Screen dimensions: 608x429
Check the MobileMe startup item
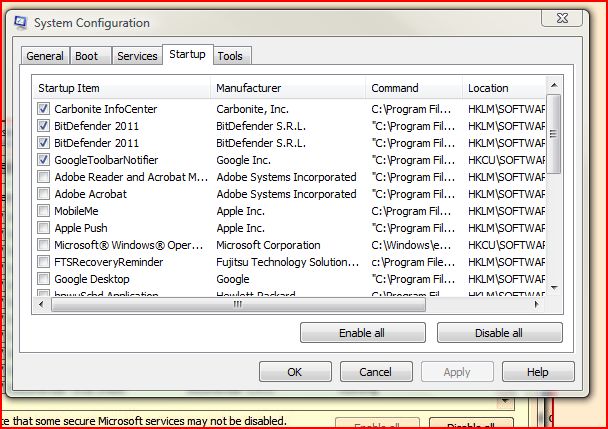43,211
